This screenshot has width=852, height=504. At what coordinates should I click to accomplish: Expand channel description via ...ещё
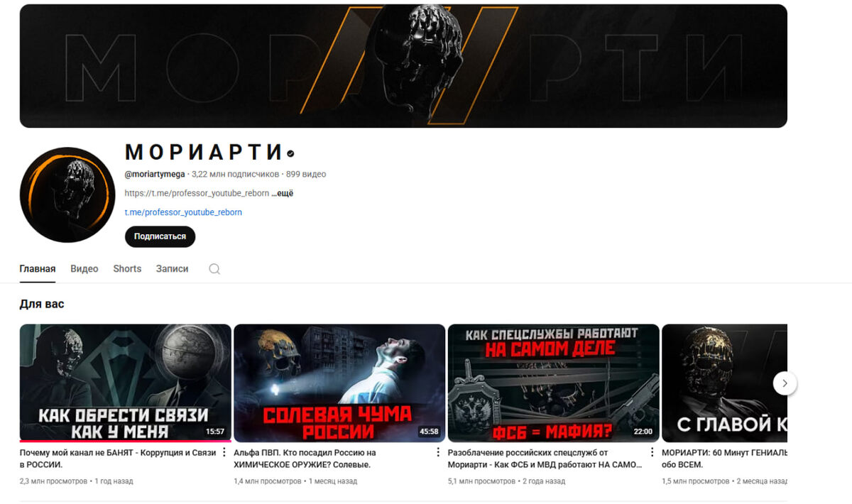click(x=282, y=193)
